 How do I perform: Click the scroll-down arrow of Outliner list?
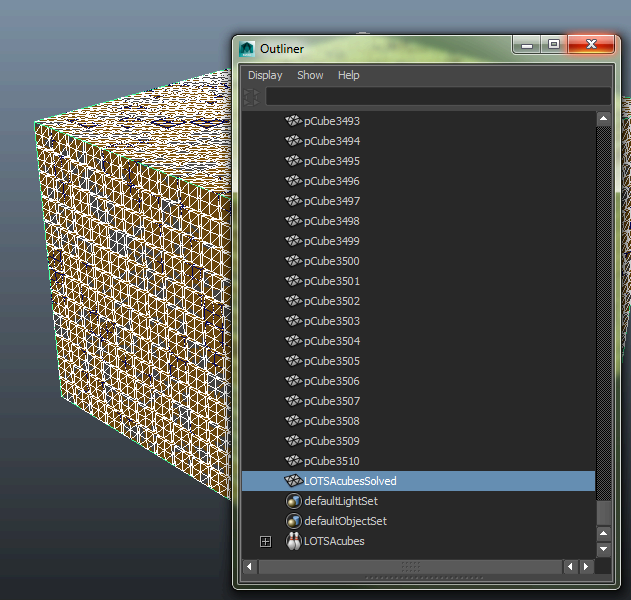pyautogui.click(x=603, y=549)
